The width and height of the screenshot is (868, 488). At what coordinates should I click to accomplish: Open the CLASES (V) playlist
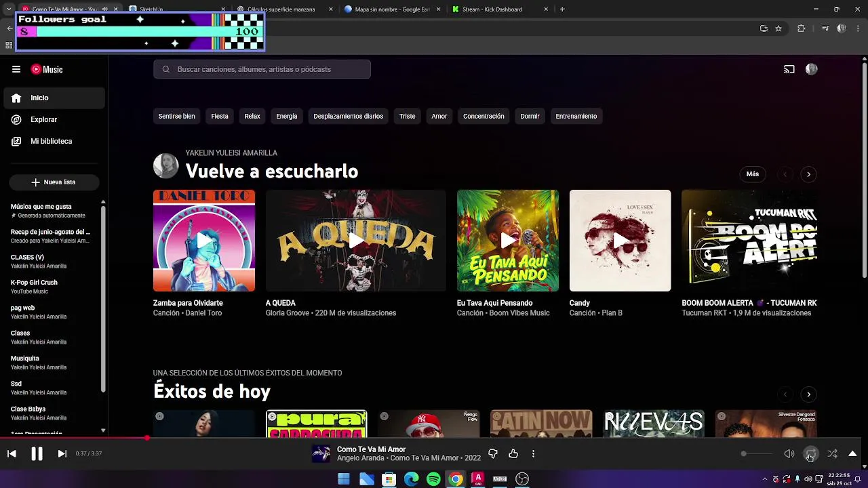tap(52, 262)
